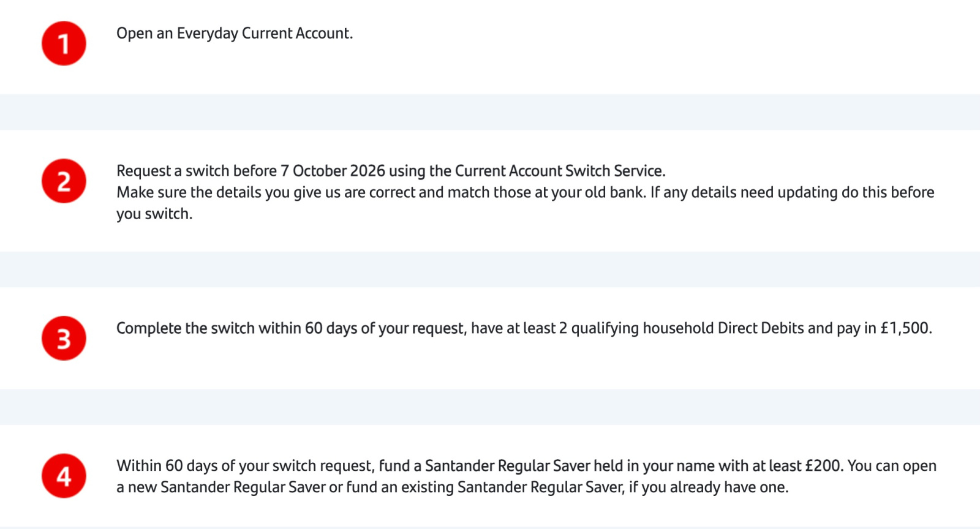This screenshot has height=529, width=980.
Task: Click the grey divider between steps 2 and 3
Action: (490, 269)
